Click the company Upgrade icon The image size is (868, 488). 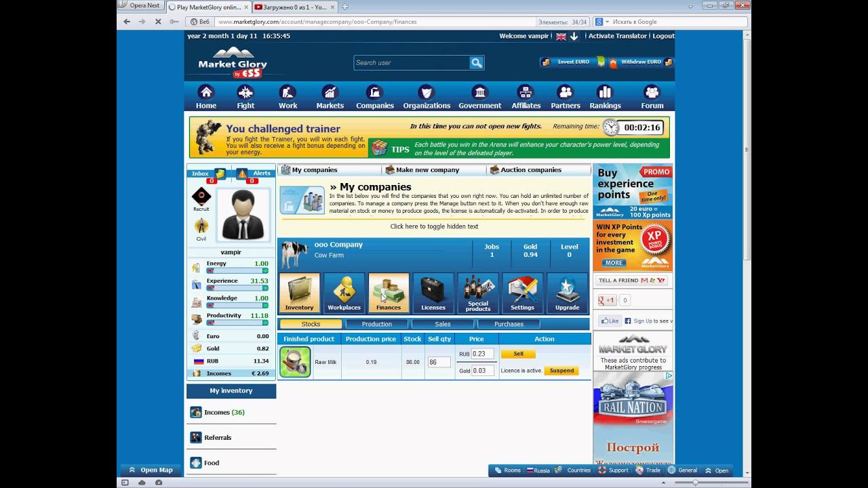tap(567, 293)
